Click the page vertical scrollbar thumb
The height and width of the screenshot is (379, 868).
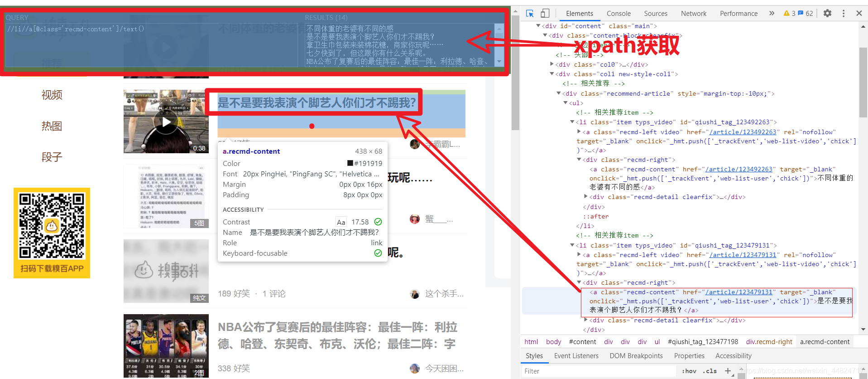click(515, 73)
